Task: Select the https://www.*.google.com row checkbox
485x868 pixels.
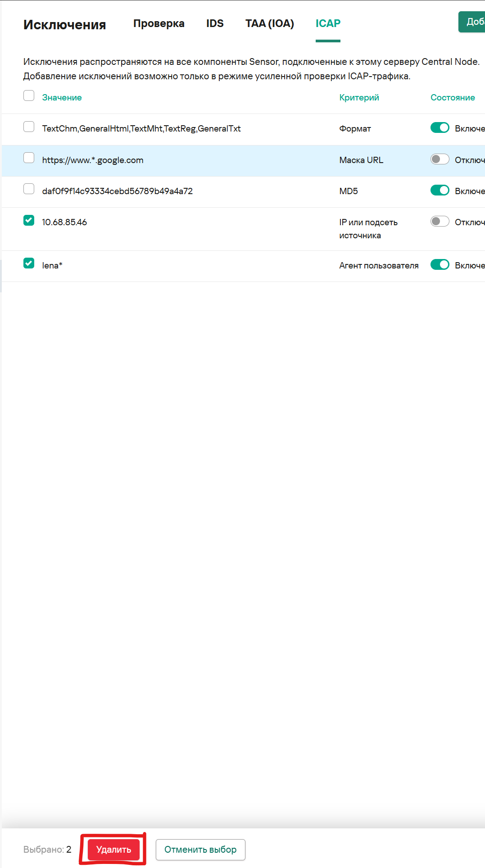Action: pos(29,158)
